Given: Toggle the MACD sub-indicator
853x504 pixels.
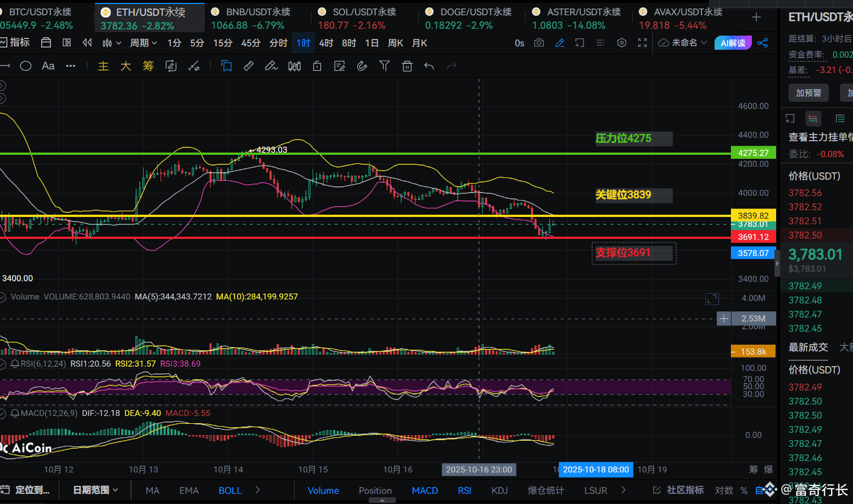Looking at the screenshot, I should point(425,490).
